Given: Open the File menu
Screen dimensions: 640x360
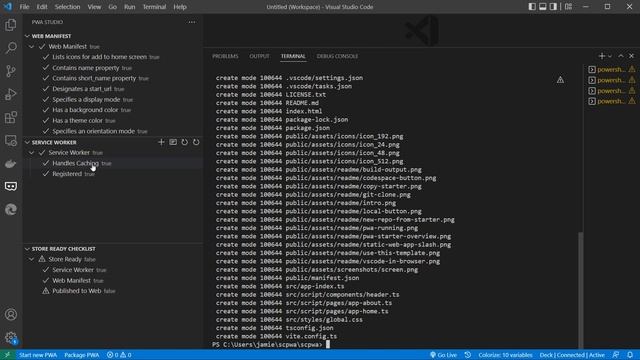Looking at the screenshot, I should point(24,7).
